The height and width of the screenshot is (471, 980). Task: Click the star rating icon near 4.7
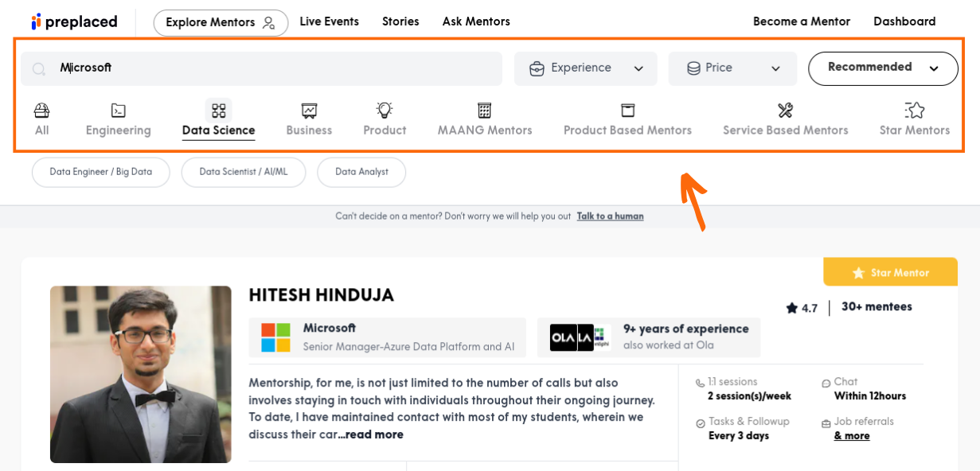pyautogui.click(x=791, y=308)
